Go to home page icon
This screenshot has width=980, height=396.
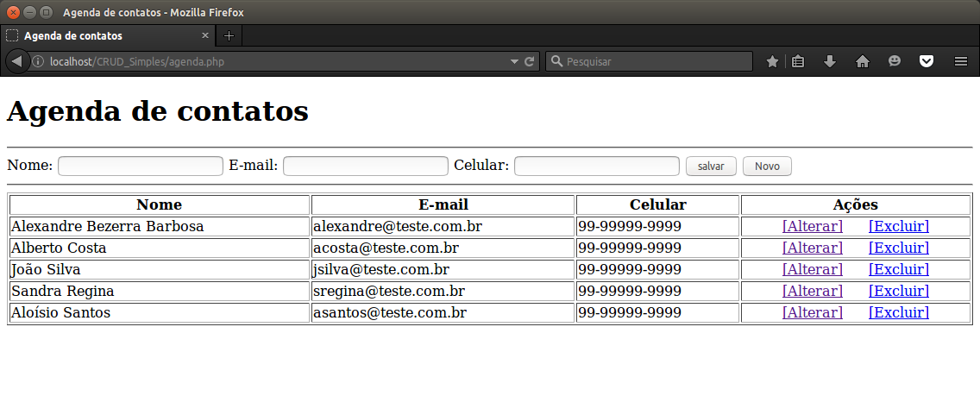pos(863,61)
